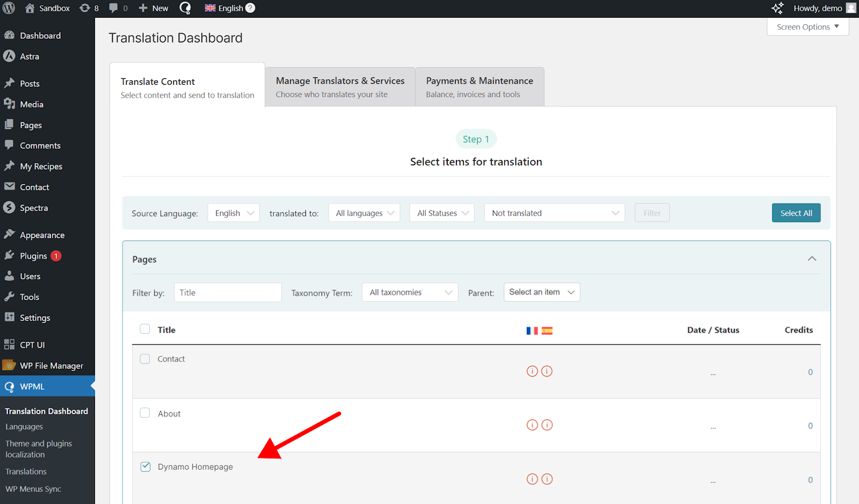The image size is (859, 504).
Task: Open the Source Language English dropdown
Action: pyautogui.click(x=234, y=213)
